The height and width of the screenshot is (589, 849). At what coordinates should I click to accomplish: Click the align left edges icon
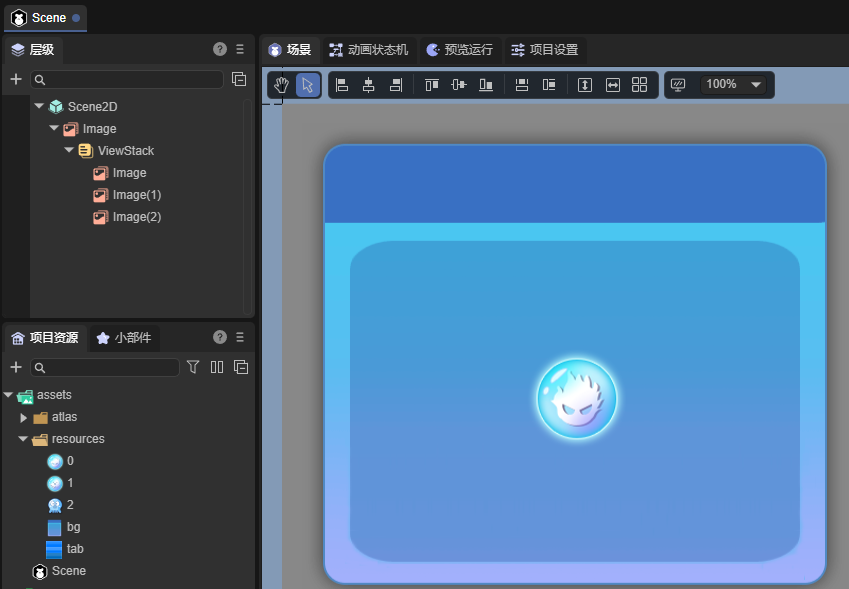click(341, 85)
